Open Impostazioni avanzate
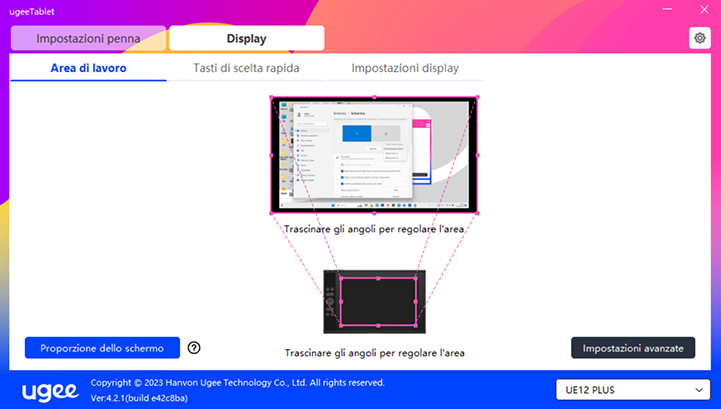This screenshot has height=409, width=721. coord(632,348)
